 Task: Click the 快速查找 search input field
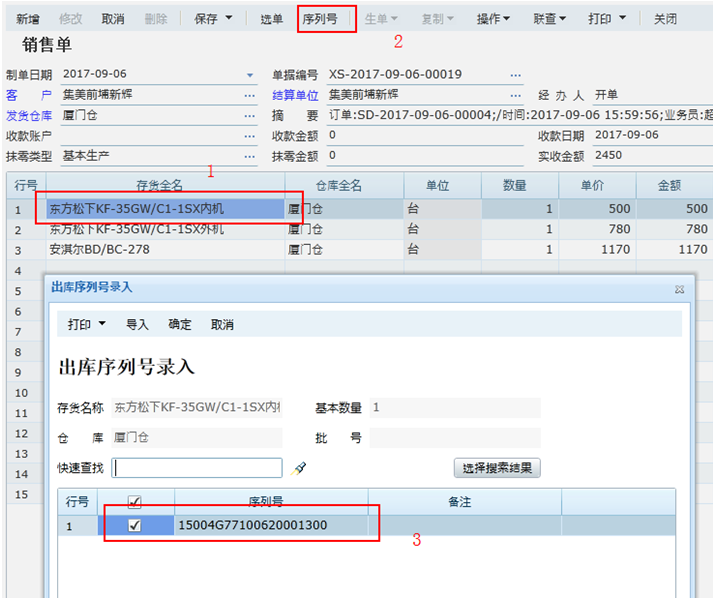coord(197,468)
